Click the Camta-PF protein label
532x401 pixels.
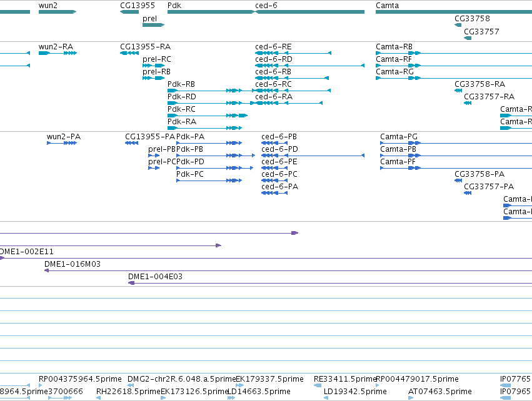tap(398, 162)
